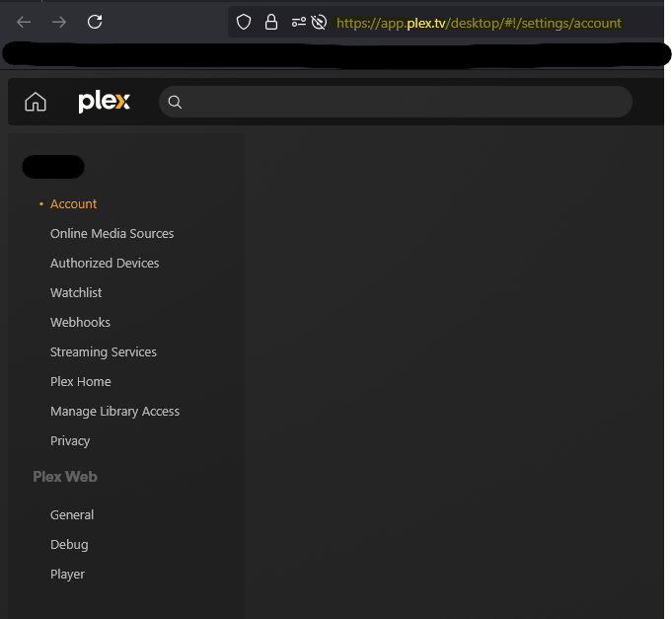Image resolution: width=672 pixels, height=619 pixels.
Task: Click the blocked autoplay/camera permission icon
Action: point(319,22)
